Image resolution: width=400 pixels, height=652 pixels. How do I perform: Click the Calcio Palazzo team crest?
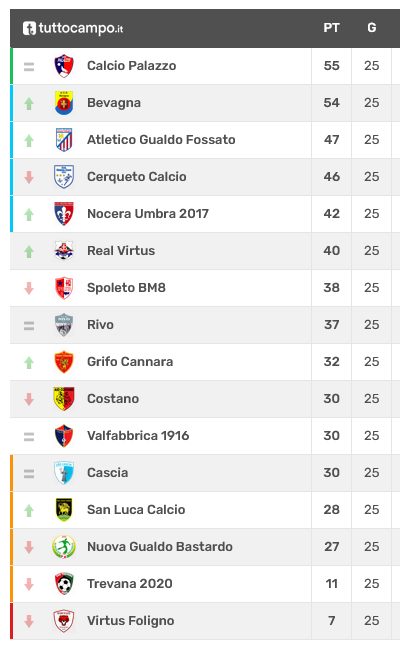(x=64, y=66)
